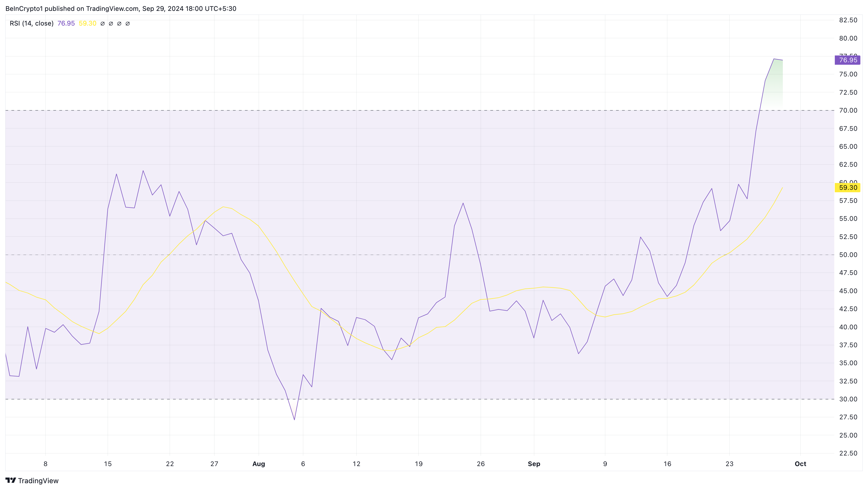Screen dimensions: 868x490
Task: Click the Oct label on time axis
Action: tap(800, 464)
